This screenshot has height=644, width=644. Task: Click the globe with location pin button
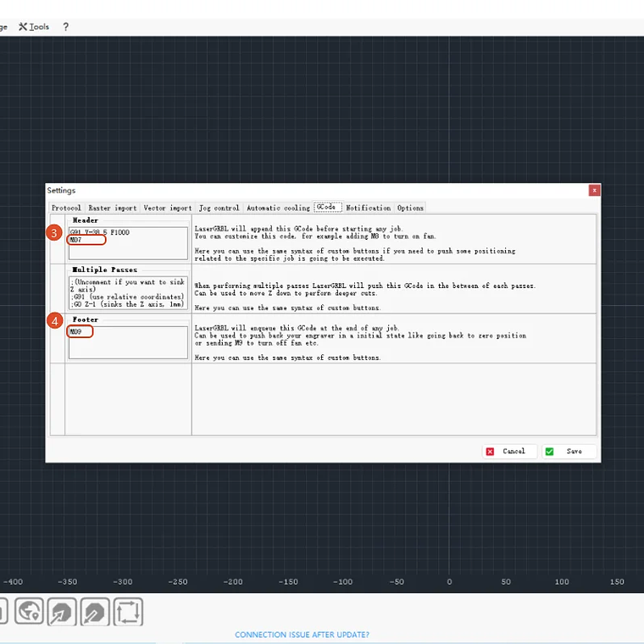29,612
